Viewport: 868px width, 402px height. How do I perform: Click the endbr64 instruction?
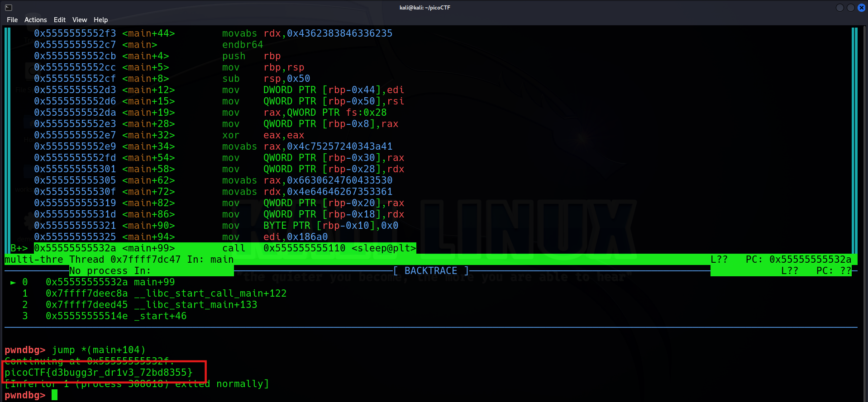(x=243, y=45)
